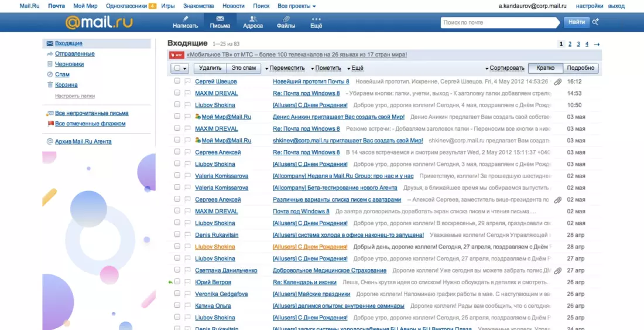Flag the Denis Rukavitsin 28 апр message
The image size is (644, 330).
tap(187, 234)
